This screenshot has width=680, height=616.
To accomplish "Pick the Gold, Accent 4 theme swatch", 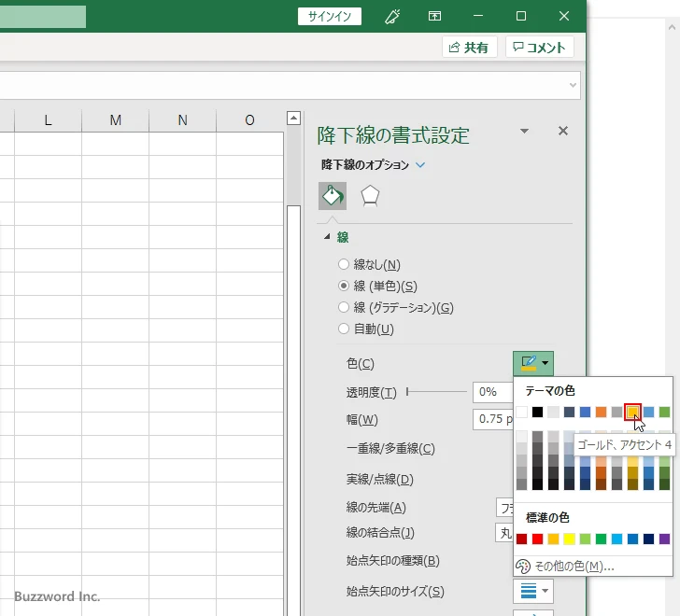I will pyautogui.click(x=632, y=412).
